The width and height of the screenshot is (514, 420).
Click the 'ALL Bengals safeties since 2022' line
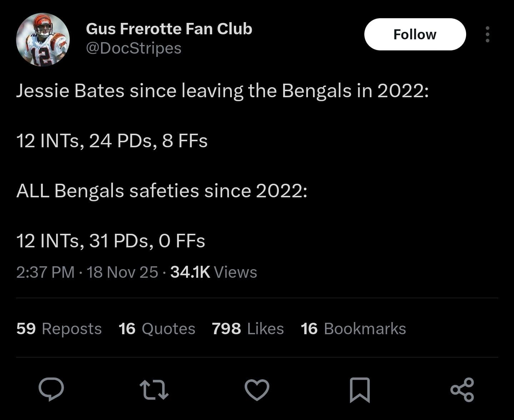(x=161, y=191)
